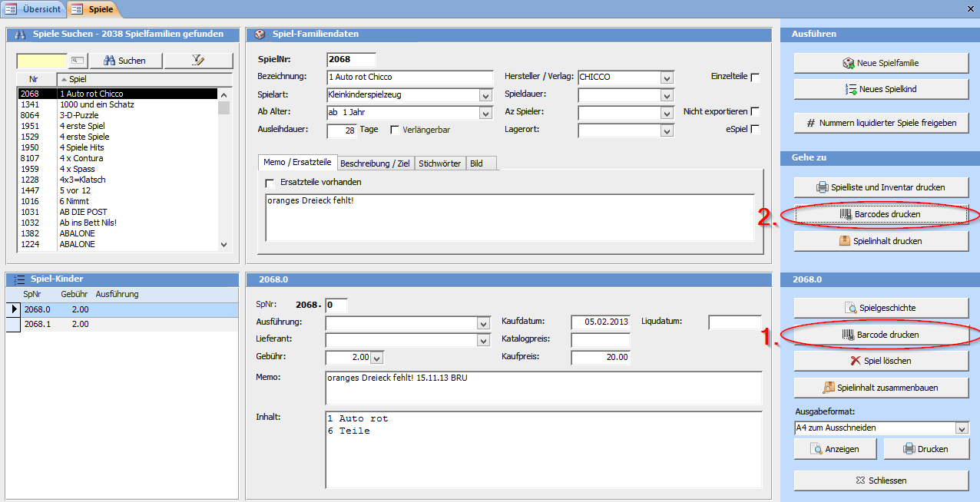Click the game list scrollbar down arrow
Image resolution: width=980 pixels, height=502 pixels.
coord(223,244)
